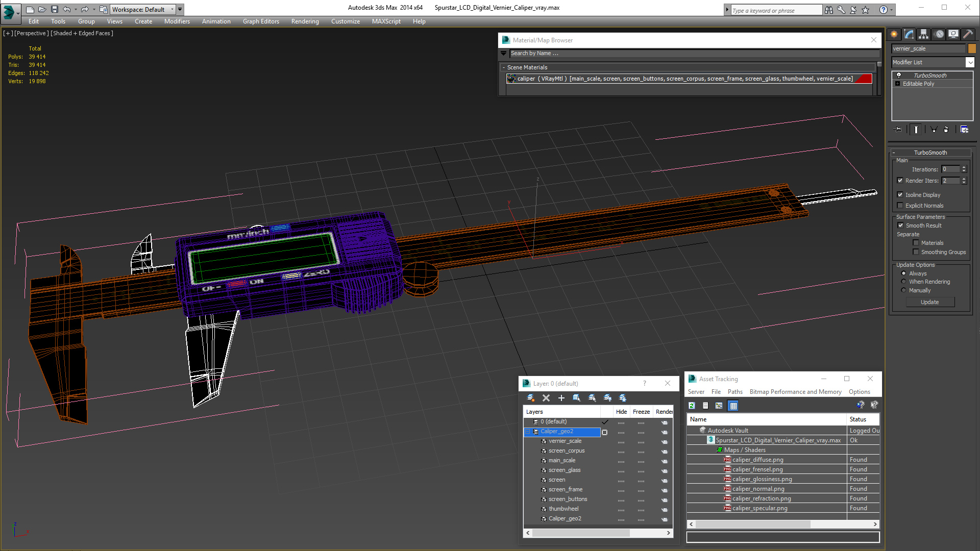Enable Separate by Materials checkbox
Screen dimensions: 980x551
point(916,243)
